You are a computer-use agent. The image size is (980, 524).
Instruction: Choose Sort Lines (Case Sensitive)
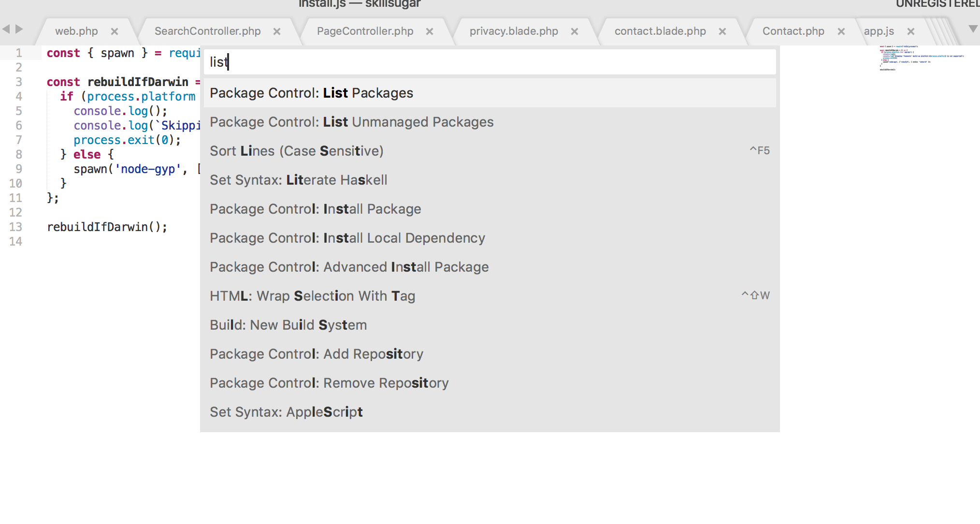[490, 151]
